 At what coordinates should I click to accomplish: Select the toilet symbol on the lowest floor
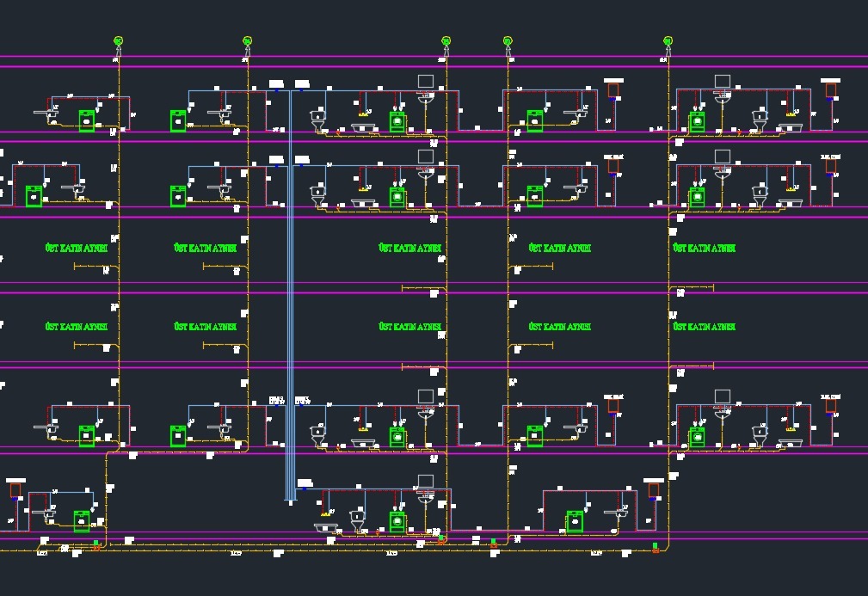(358, 520)
